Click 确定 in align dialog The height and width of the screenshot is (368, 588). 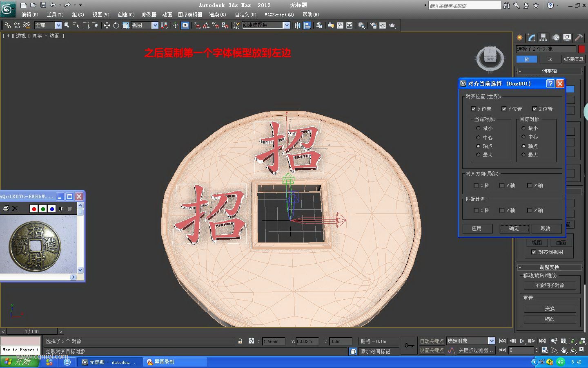[x=514, y=229]
